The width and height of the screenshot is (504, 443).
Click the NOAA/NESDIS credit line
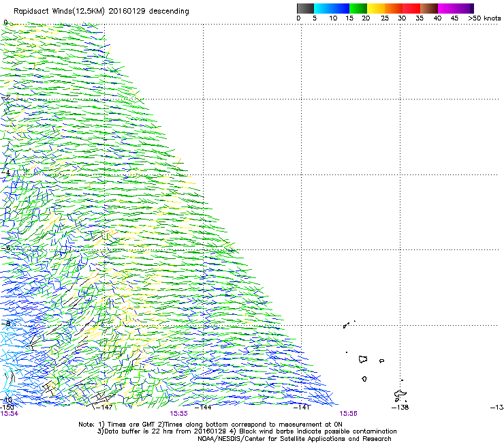click(294, 439)
